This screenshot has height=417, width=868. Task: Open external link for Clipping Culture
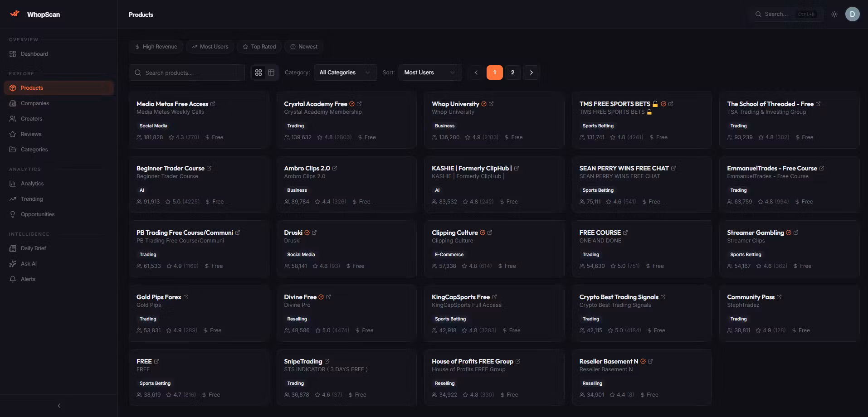(490, 233)
